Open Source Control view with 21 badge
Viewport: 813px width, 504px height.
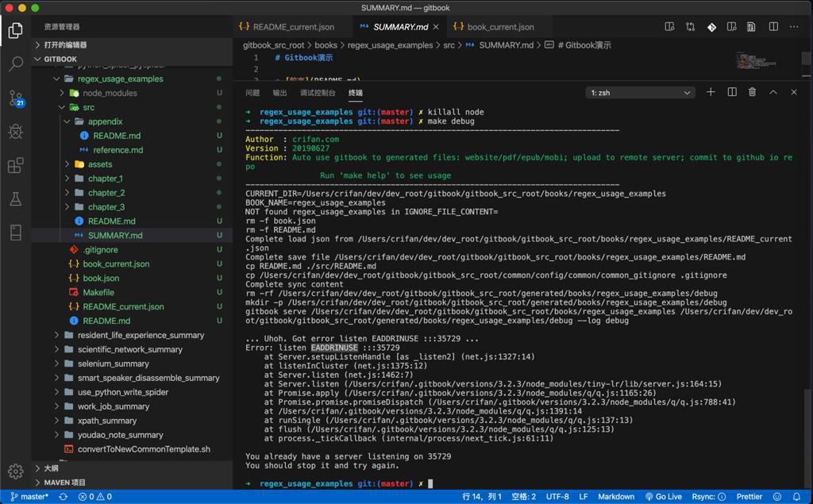15,98
